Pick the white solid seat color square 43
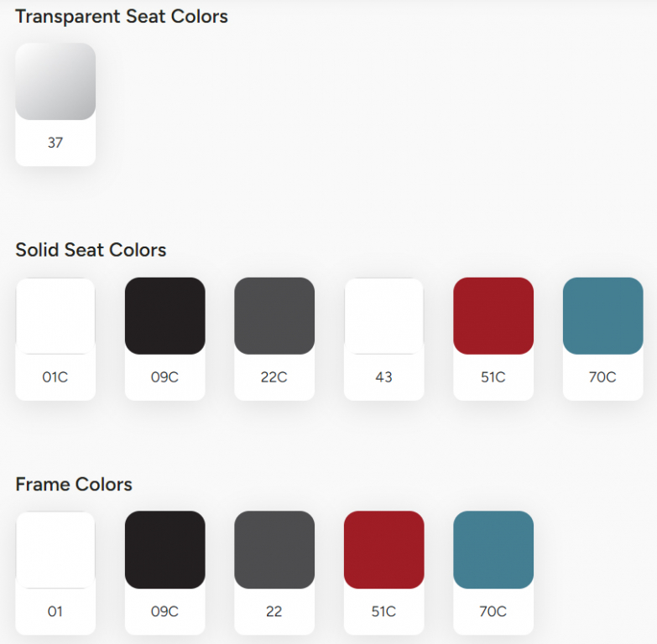 (383, 315)
